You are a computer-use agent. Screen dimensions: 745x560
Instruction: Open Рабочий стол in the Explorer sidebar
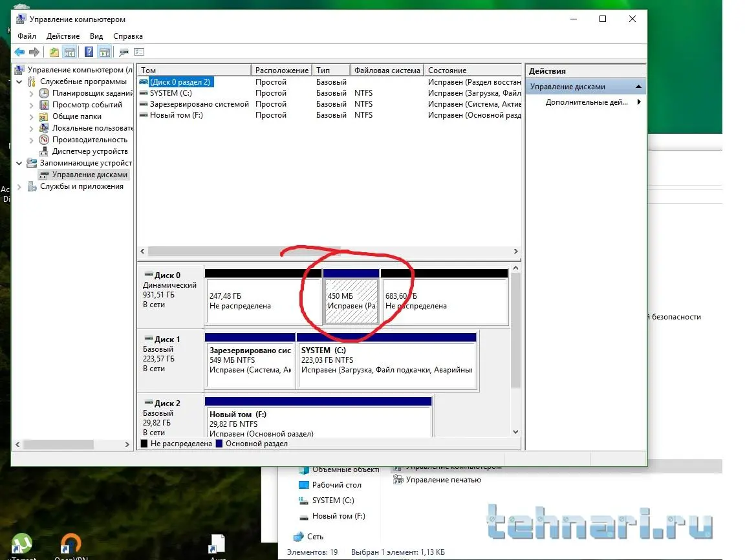[330, 485]
